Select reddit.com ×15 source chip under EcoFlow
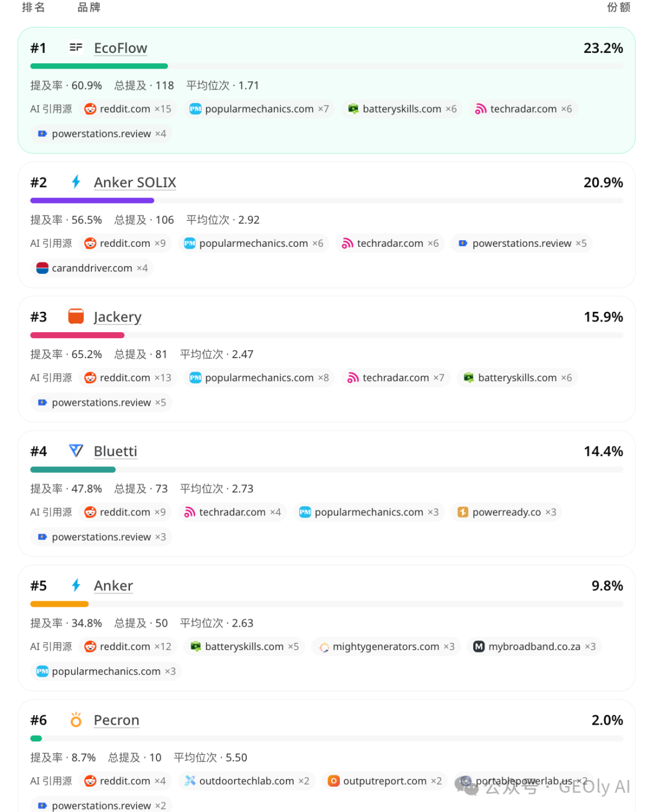This screenshot has height=812, width=650. coord(128,109)
